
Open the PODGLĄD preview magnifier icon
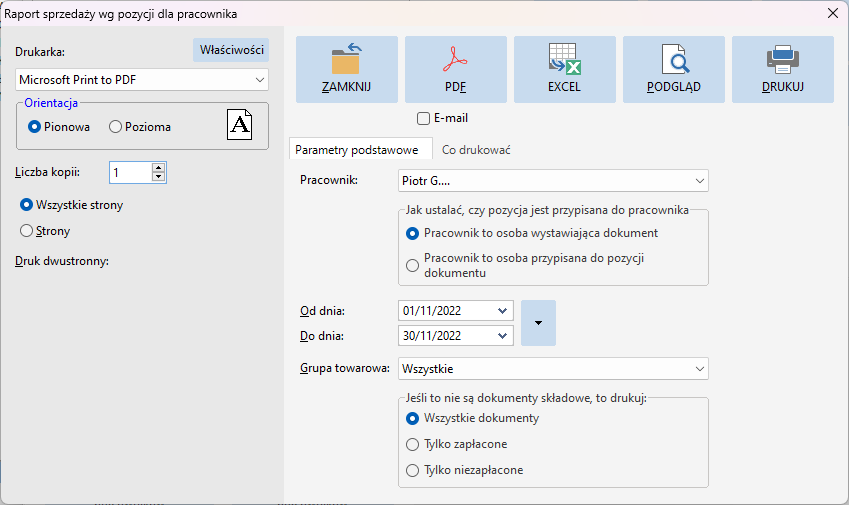(x=674, y=69)
